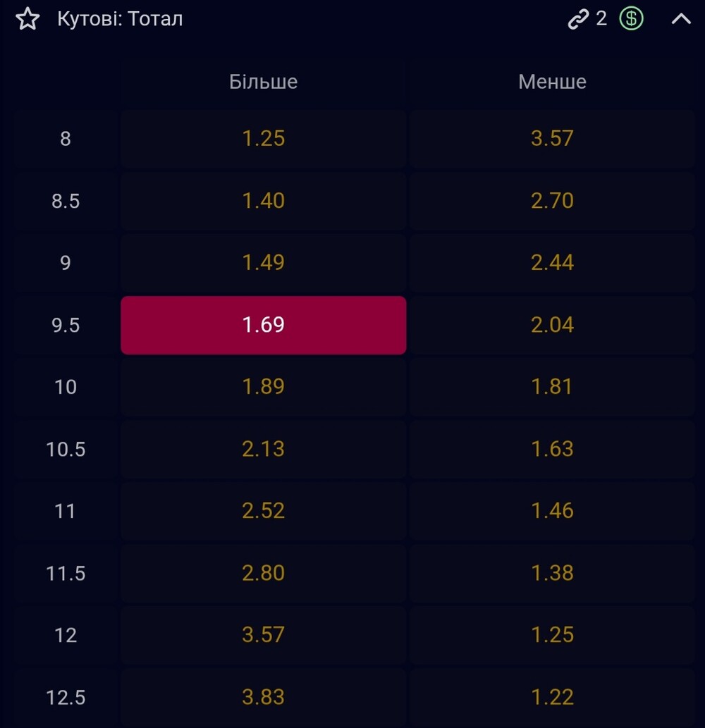Select Менше 8 odds at 3.57

click(552, 138)
